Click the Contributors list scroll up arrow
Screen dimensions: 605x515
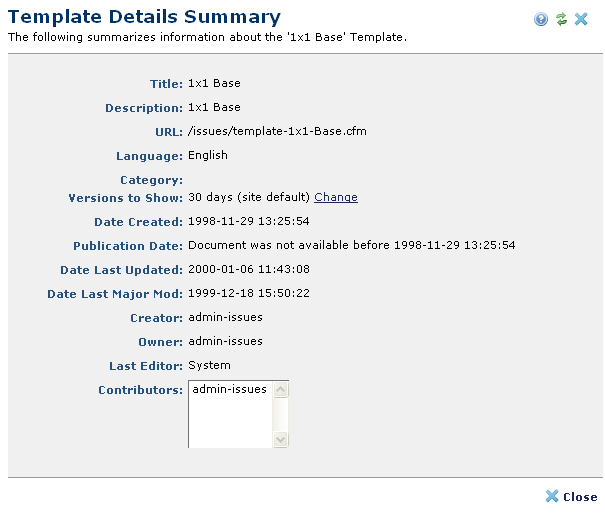pos(281,389)
